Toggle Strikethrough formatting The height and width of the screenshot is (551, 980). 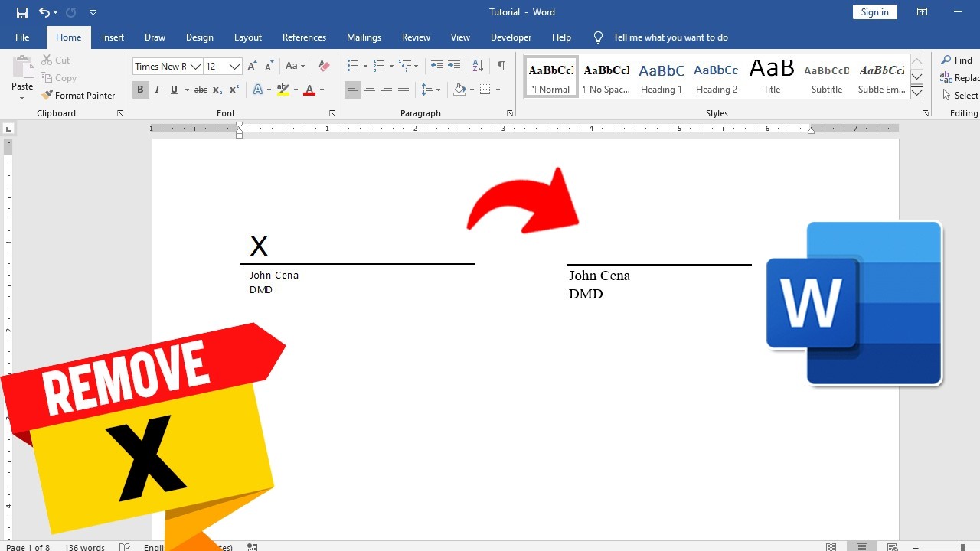201,90
